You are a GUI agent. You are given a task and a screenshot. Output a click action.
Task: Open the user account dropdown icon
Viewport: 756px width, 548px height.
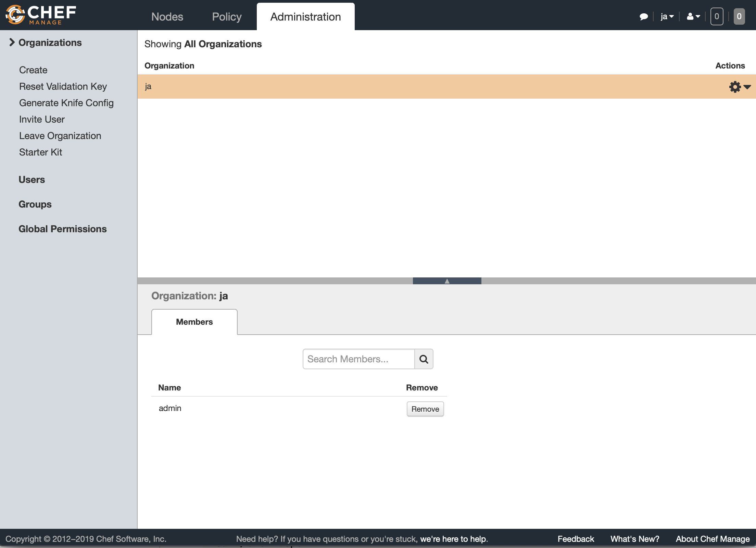click(693, 16)
